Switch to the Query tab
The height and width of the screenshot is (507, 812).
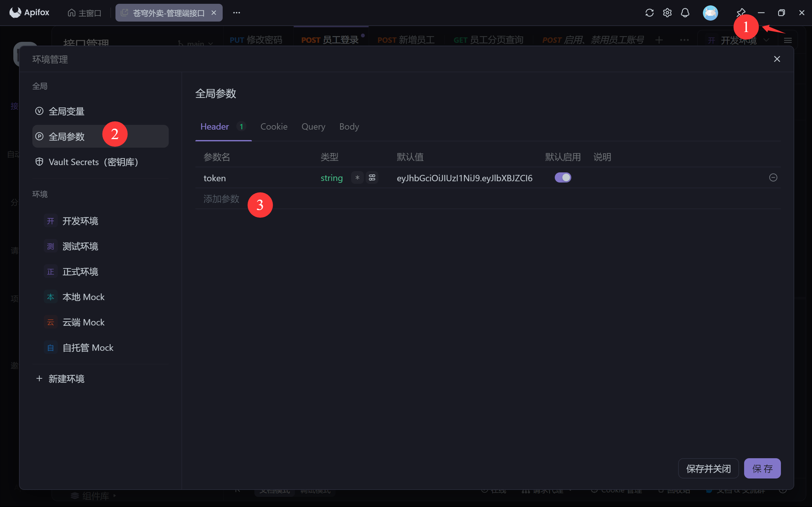[x=313, y=126]
